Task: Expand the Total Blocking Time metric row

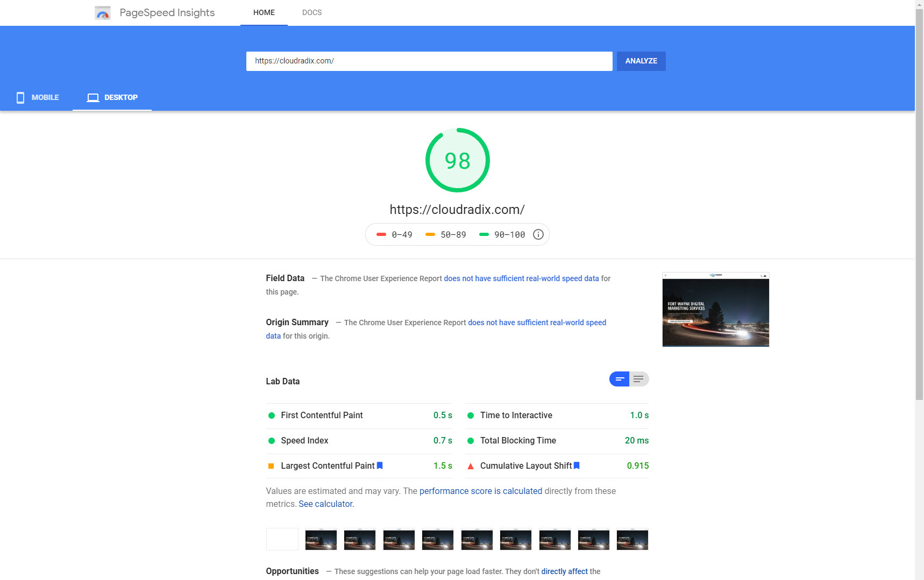Action: coord(557,441)
